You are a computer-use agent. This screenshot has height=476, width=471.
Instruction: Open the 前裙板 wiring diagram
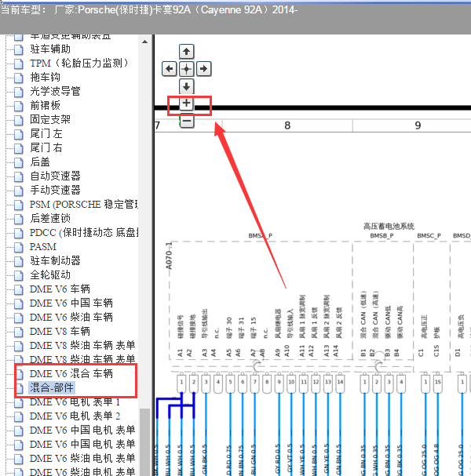click(45, 106)
